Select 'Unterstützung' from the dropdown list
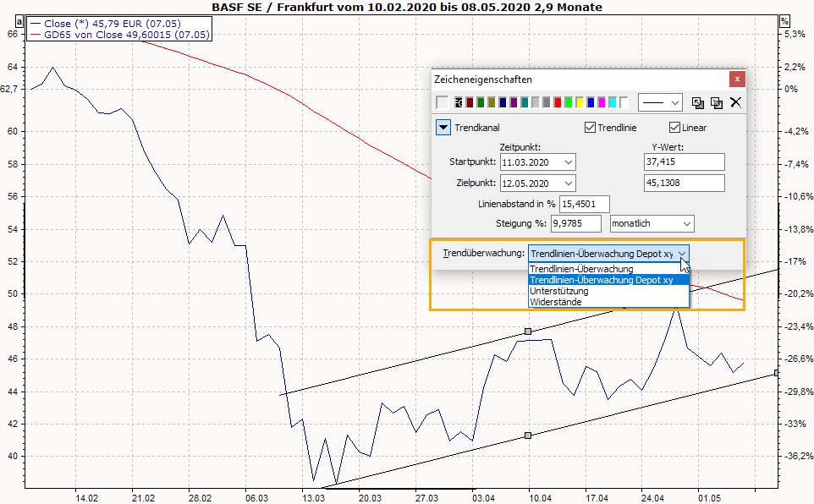This screenshot has height=504, width=814. point(558,291)
